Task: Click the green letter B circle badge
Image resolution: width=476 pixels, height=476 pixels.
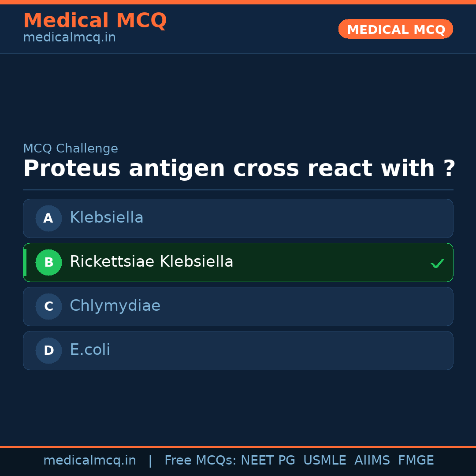Action: pyautogui.click(x=48, y=262)
